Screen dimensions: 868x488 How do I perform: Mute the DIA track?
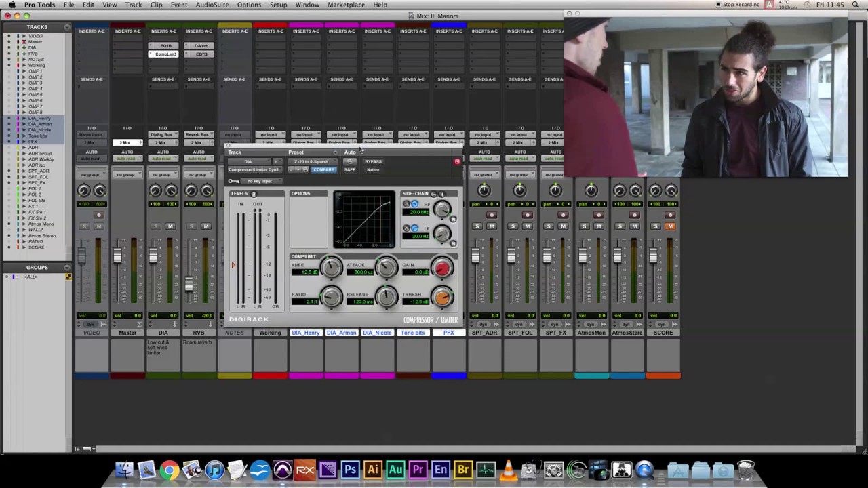(170, 226)
